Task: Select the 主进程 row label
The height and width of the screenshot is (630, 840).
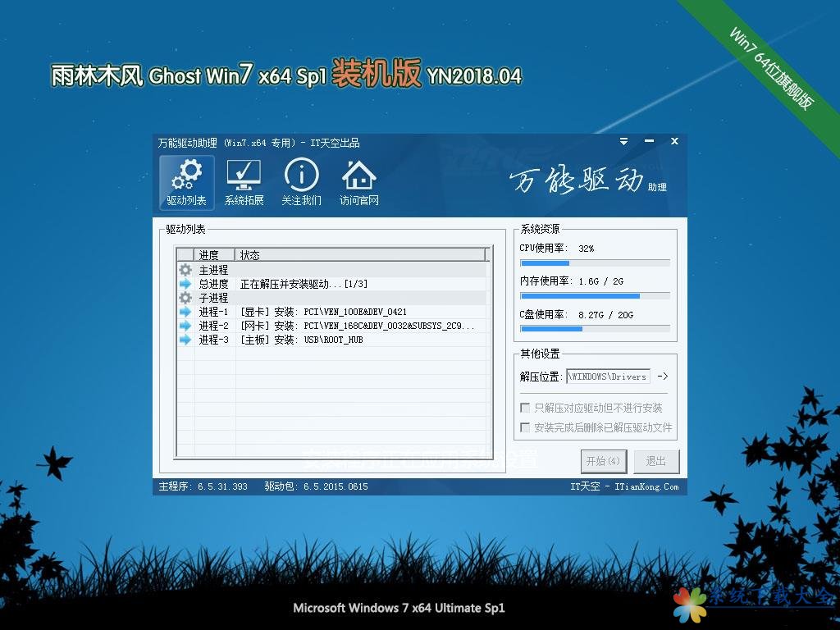Action: coord(213,269)
